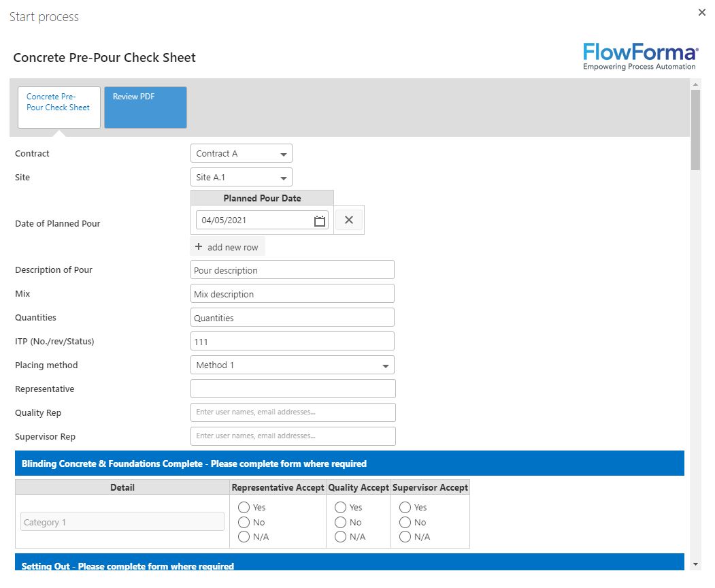
Task: Switch to Concrete Pre-Pour Check Sheet tab
Action: click(x=59, y=108)
